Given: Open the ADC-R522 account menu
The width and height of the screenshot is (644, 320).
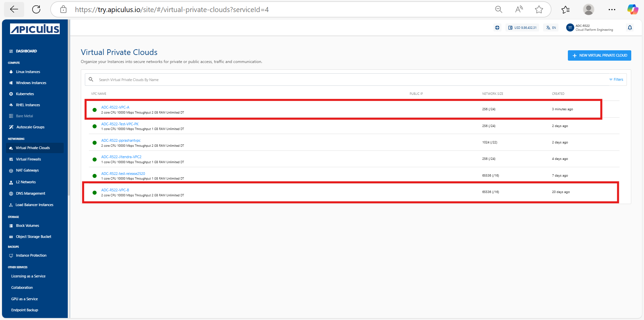Looking at the screenshot, I should [x=590, y=28].
